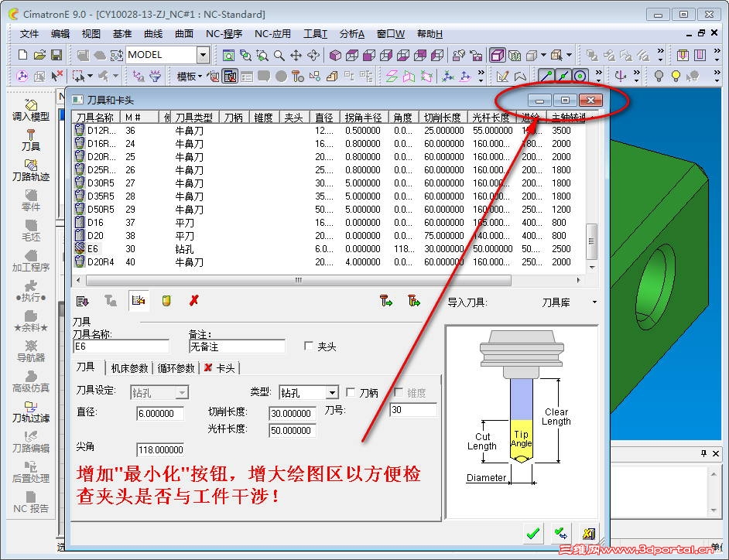Viewport: 729px width, 560px height.
Task: Select the 刀具 tab in dialog
Action: [x=86, y=367]
